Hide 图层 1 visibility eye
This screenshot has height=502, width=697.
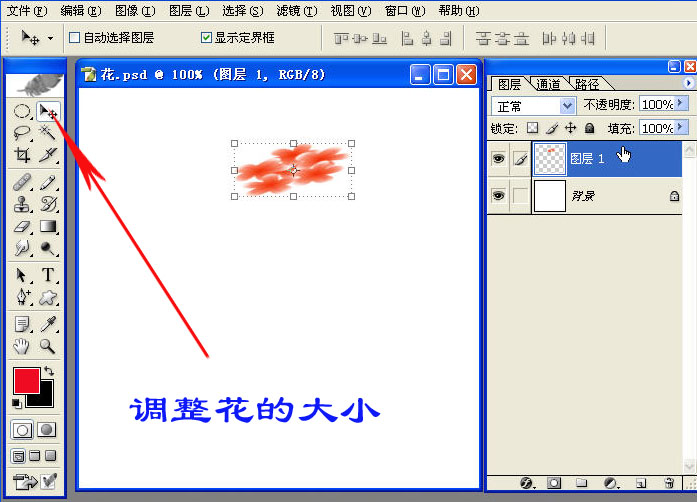pos(498,158)
